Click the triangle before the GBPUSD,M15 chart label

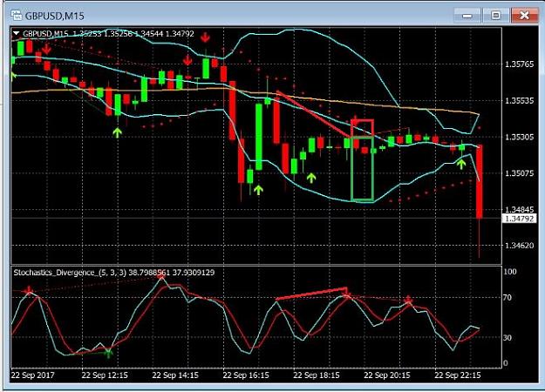pos(17,33)
